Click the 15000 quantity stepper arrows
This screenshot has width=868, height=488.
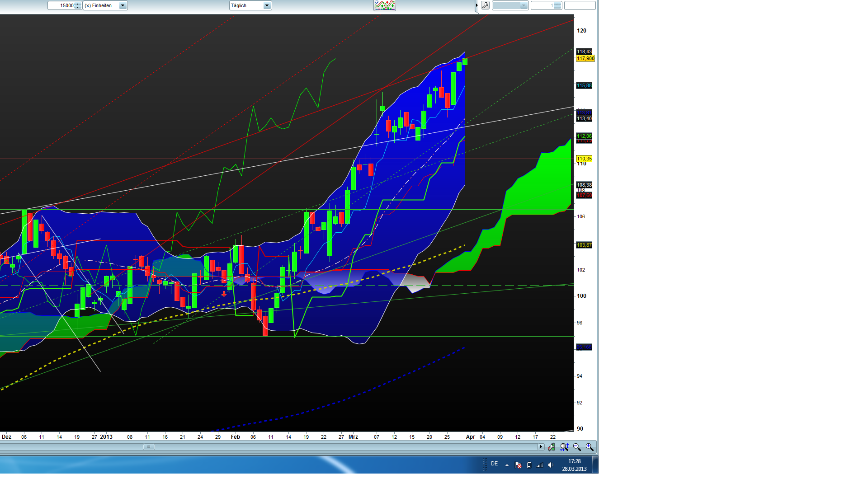point(78,5)
